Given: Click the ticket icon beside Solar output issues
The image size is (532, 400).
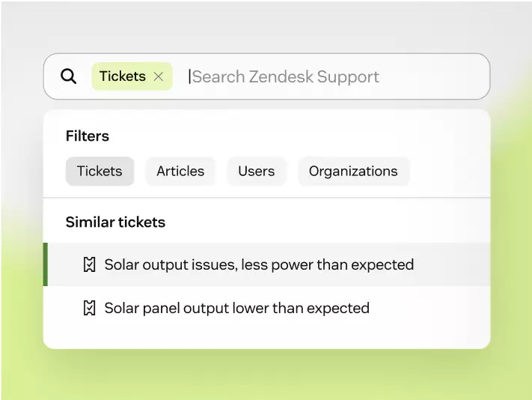Looking at the screenshot, I should pyautogui.click(x=90, y=264).
